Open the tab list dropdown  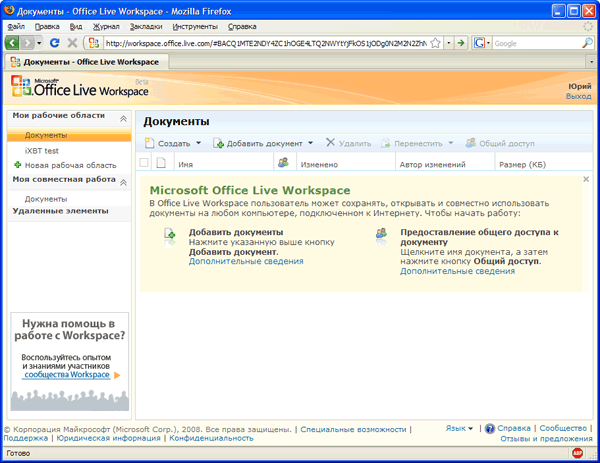tap(591, 62)
